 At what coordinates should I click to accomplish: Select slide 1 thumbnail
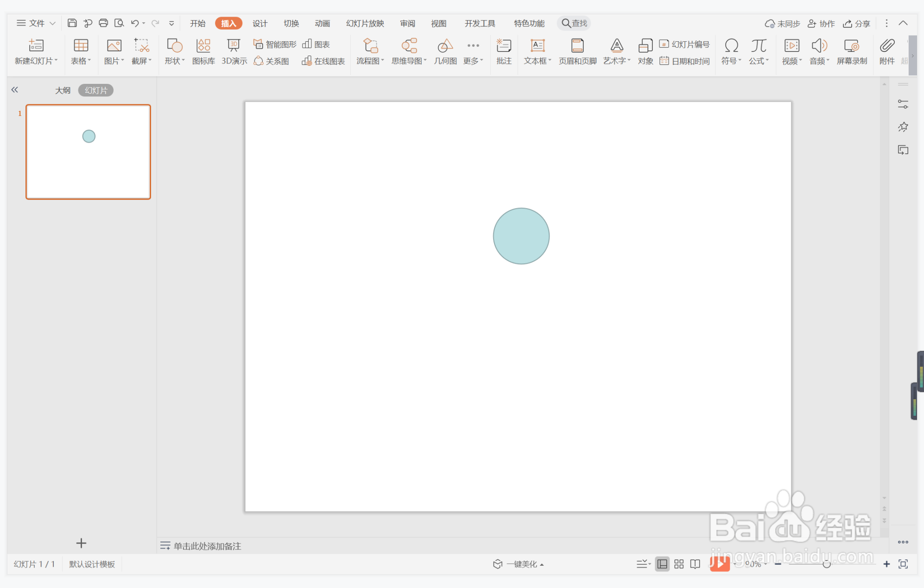88,152
